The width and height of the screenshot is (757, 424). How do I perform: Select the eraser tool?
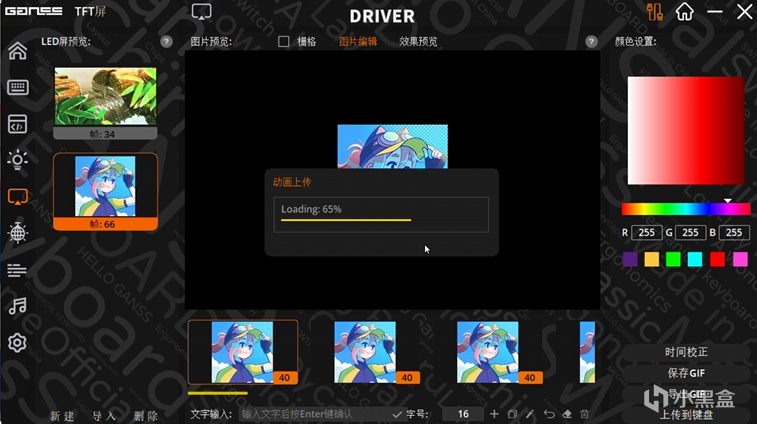(567, 414)
